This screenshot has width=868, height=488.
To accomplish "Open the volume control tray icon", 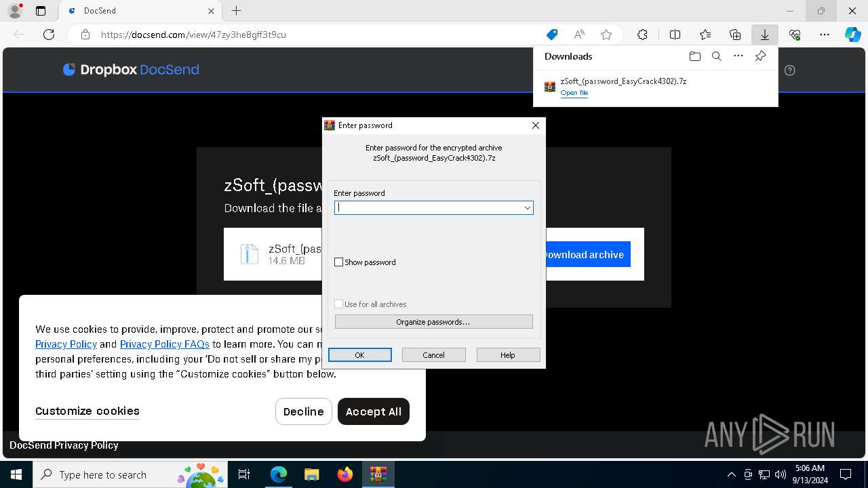I will 780,475.
